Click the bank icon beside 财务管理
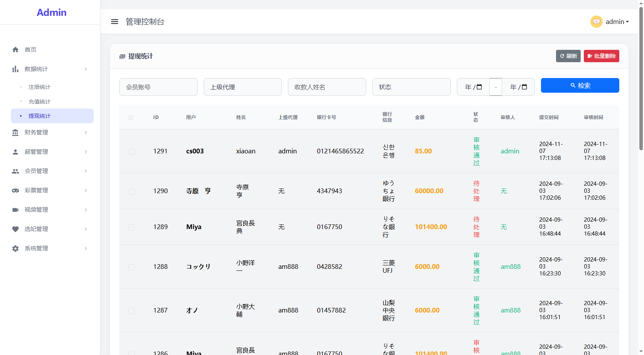644x355 pixels. (15, 132)
